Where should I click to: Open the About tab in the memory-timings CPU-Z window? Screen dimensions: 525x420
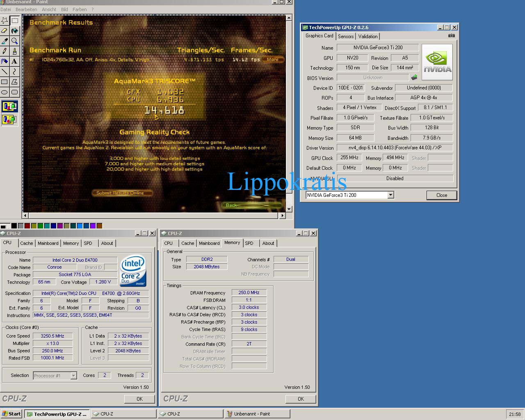tap(268, 243)
